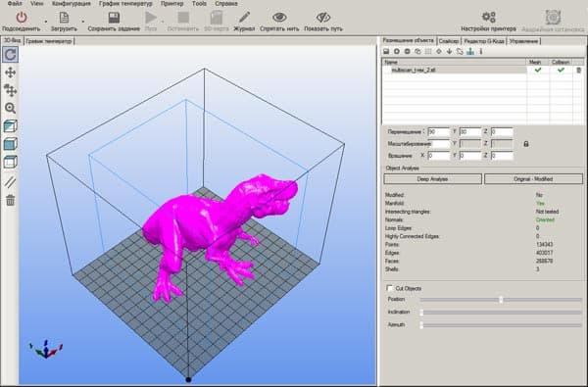Click the rotation Y input field
588x387 pixels.
[469, 156]
